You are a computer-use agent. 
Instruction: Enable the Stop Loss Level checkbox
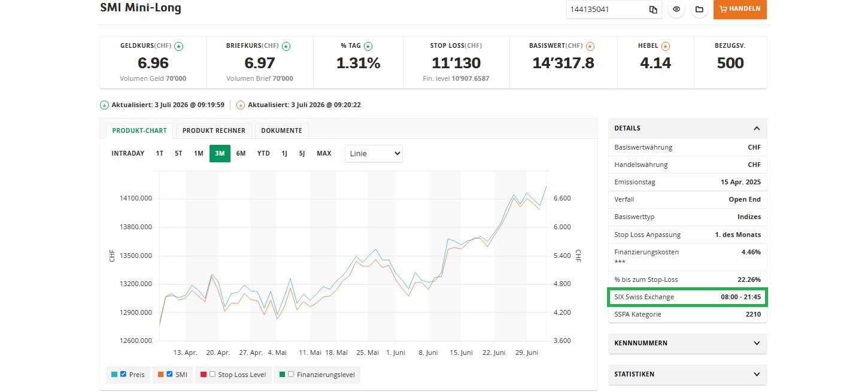[x=213, y=374]
